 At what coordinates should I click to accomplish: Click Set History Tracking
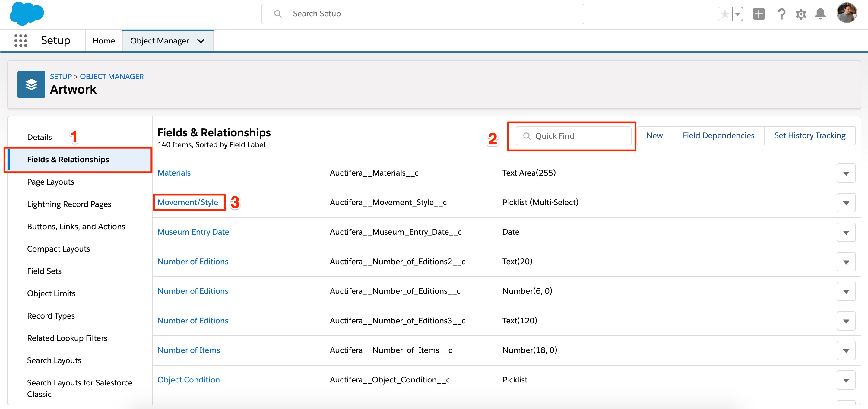coord(810,135)
